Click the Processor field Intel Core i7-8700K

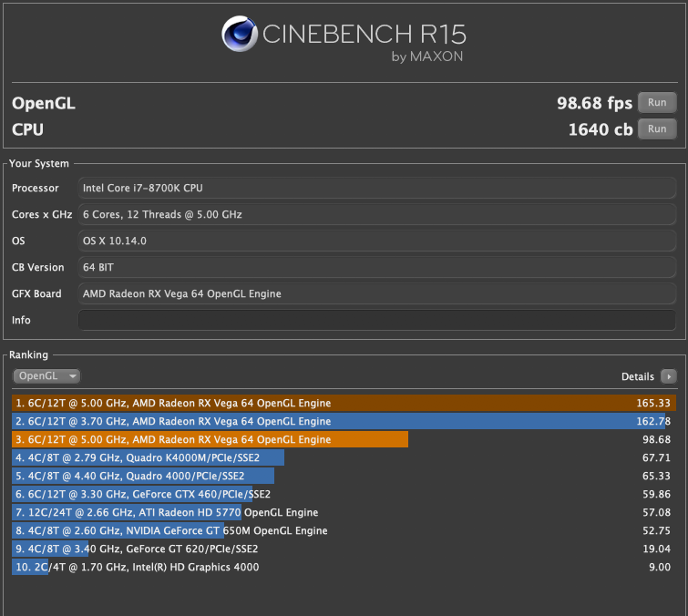pyautogui.click(x=377, y=188)
